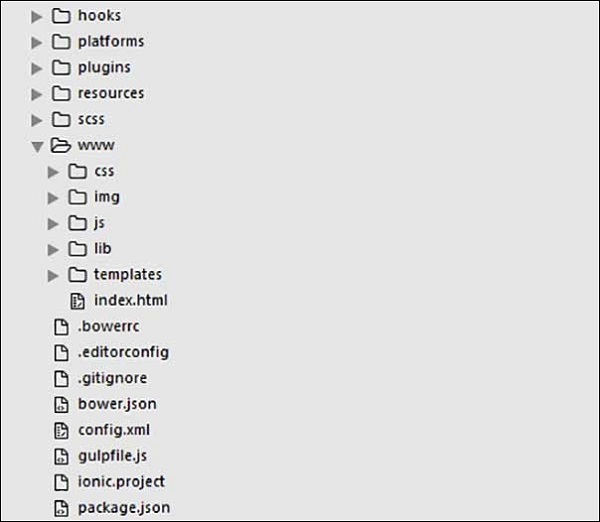The height and width of the screenshot is (522, 600).
Task: Expand the css folder arrow
Action: click(53, 172)
